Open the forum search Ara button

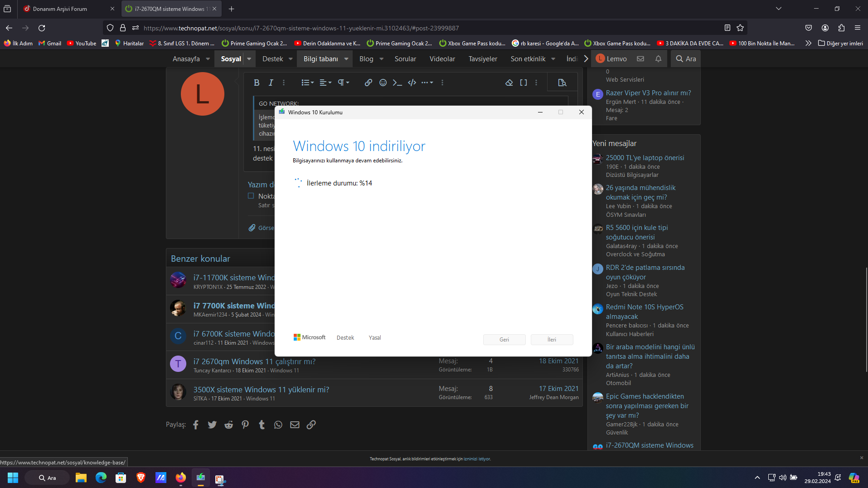point(686,59)
